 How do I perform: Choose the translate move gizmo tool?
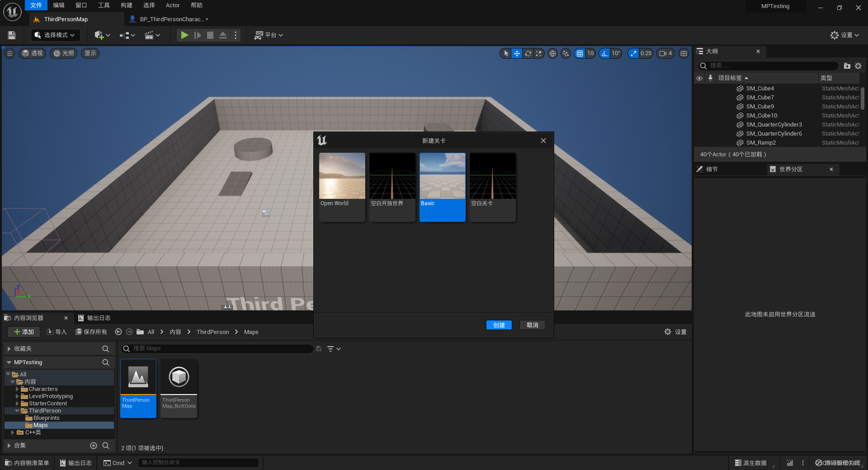point(517,53)
